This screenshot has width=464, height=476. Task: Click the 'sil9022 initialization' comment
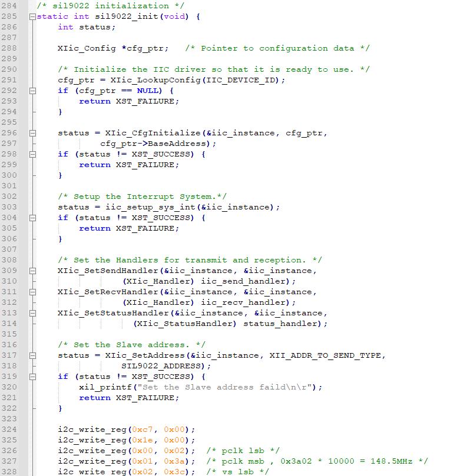click(x=111, y=6)
